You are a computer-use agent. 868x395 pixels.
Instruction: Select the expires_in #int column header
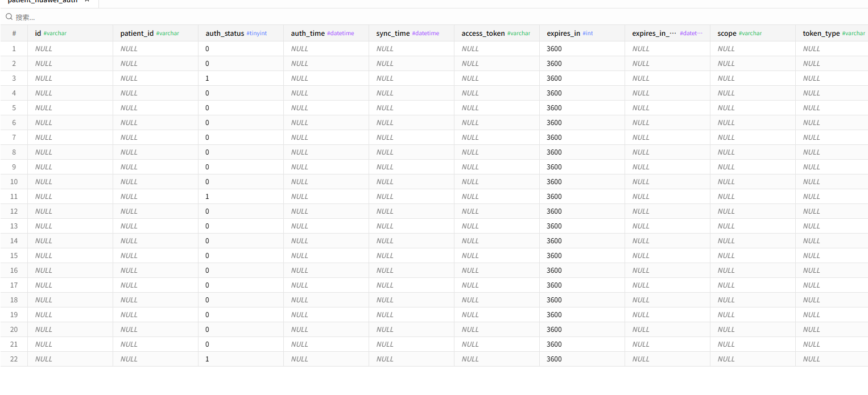582,34
